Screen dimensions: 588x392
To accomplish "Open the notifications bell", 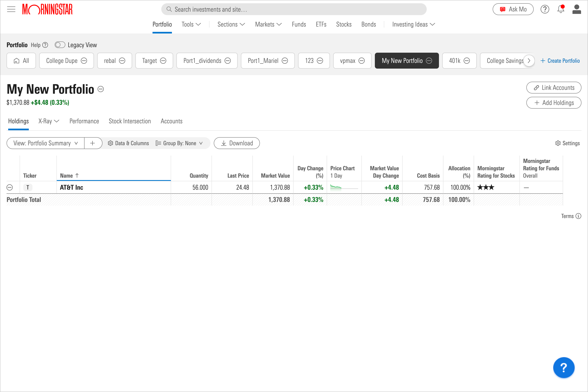I will click(561, 9).
